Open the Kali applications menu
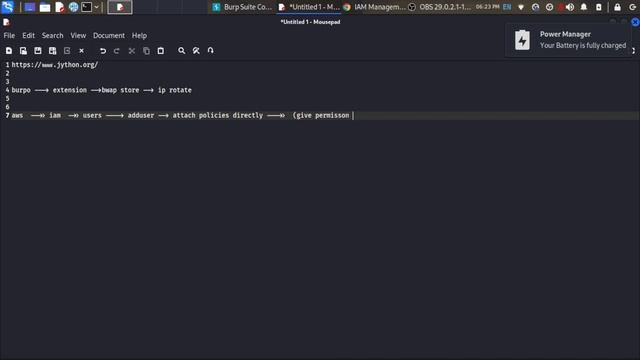 pyautogui.click(x=8, y=7)
